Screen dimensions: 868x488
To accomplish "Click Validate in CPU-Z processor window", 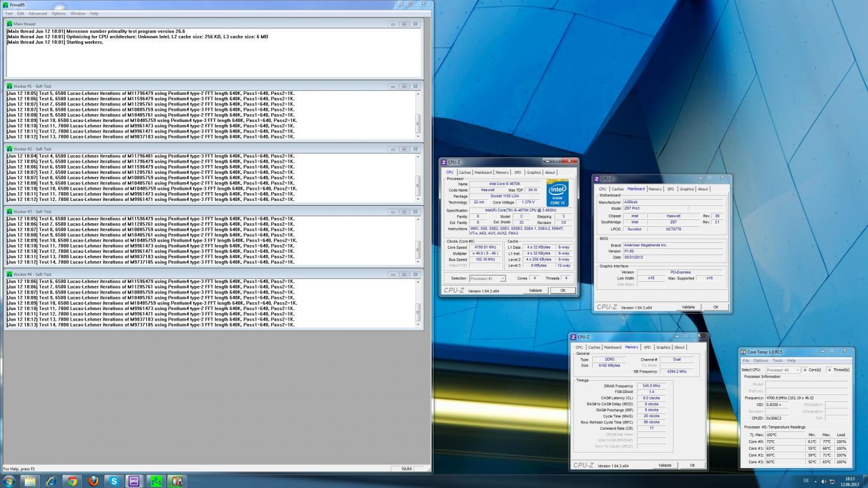I will (535, 291).
